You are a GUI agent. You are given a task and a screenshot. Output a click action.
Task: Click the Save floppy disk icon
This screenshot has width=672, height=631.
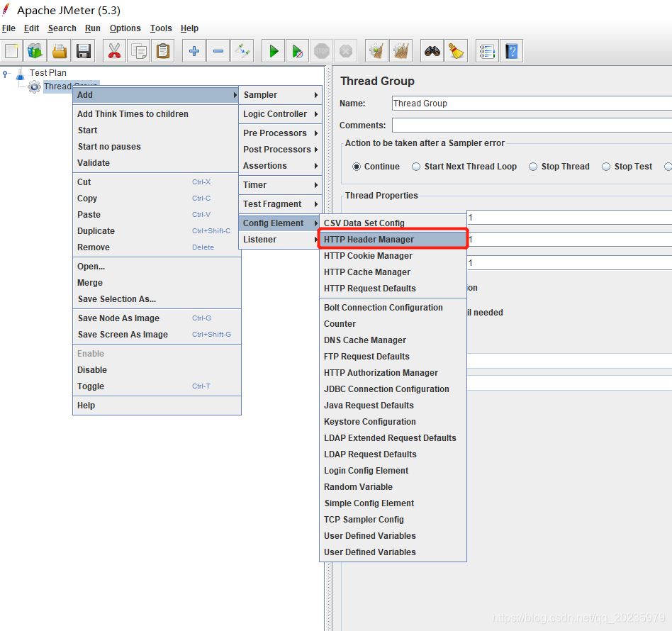(x=84, y=51)
